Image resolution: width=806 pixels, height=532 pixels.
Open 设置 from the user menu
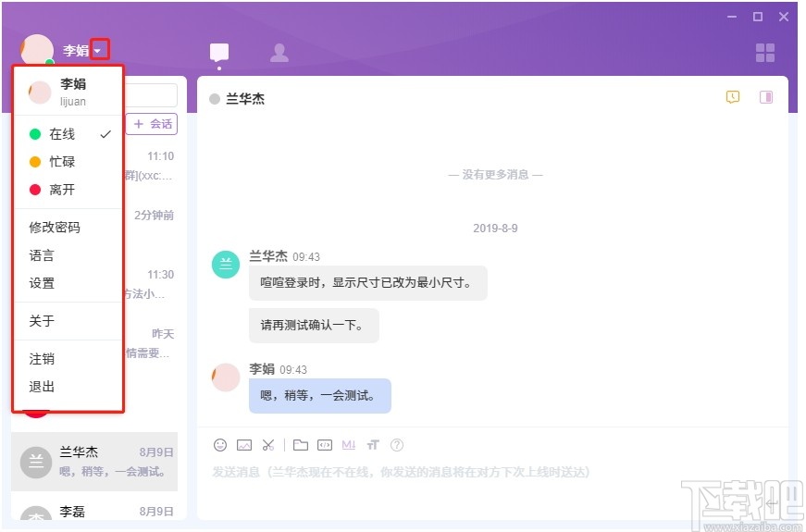(x=68, y=283)
